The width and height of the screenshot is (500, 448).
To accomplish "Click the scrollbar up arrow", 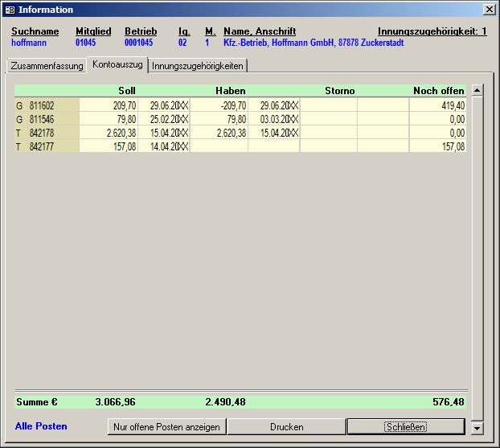I will pos(477,90).
